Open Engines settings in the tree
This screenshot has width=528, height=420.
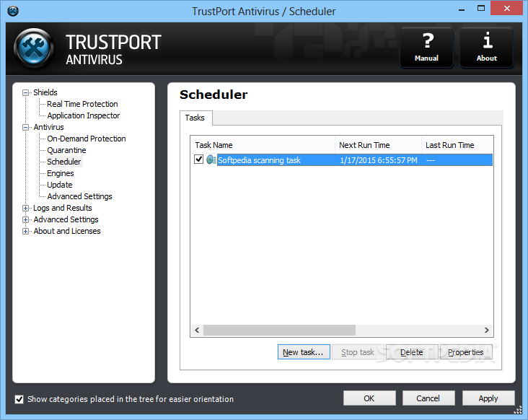click(61, 173)
